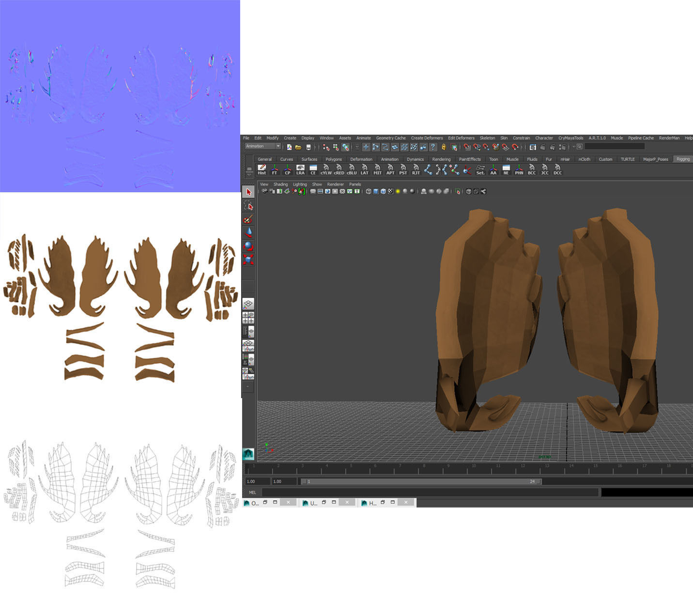The width and height of the screenshot is (693, 616).
Task: Click the DCC shelf button
Action: point(557,169)
